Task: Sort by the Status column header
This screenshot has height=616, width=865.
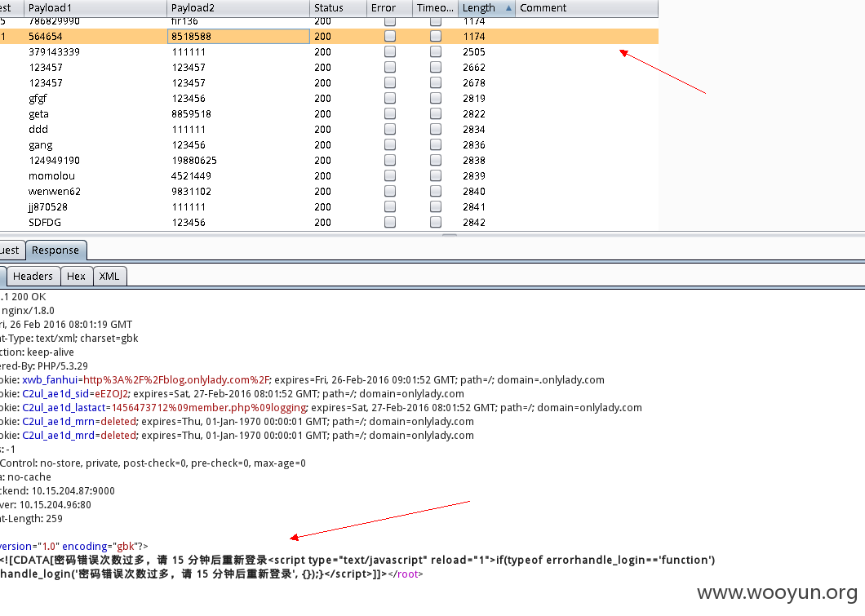Action: (338, 7)
